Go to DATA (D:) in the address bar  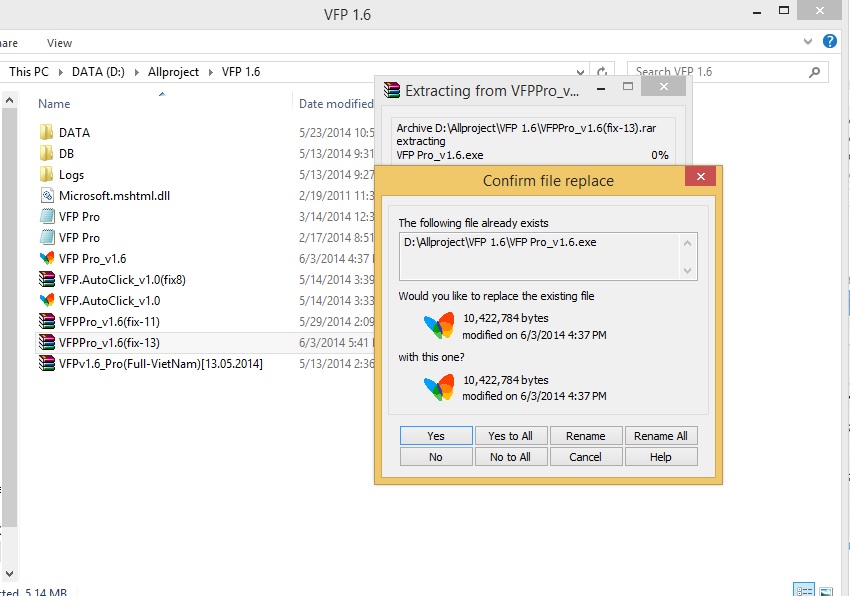(x=98, y=72)
